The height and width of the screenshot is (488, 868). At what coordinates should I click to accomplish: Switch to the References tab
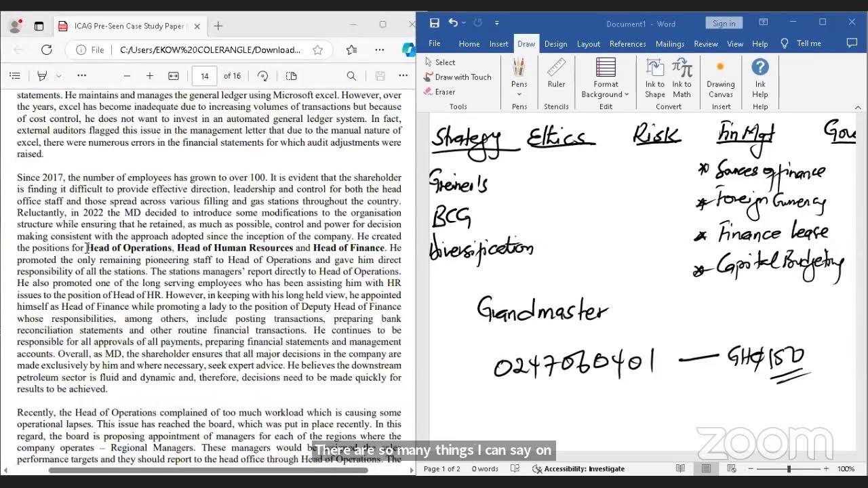[627, 43]
